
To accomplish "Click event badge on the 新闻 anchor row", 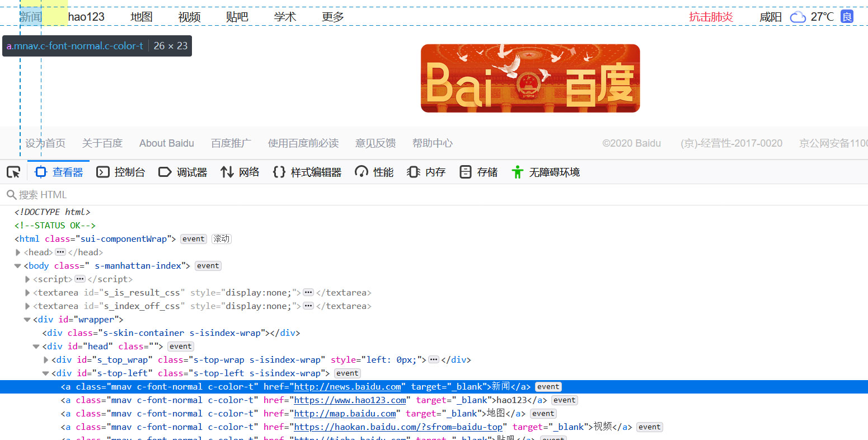I will (548, 387).
